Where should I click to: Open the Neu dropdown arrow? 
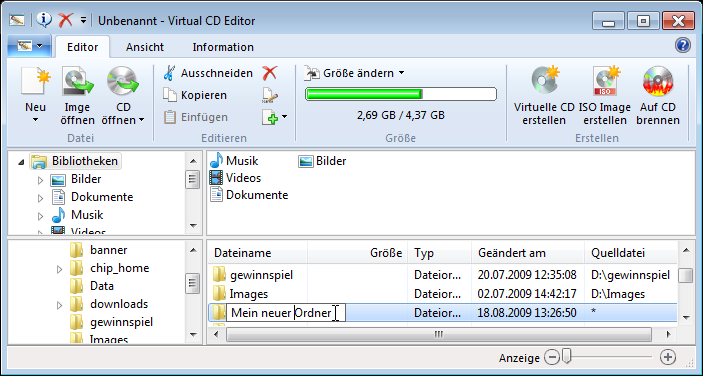pyautogui.click(x=35, y=120)
